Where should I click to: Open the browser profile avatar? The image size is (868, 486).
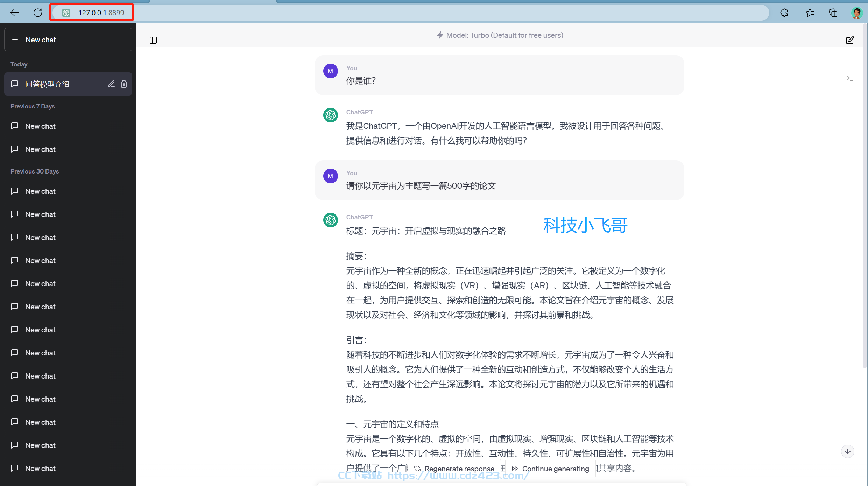coord(856,13)
